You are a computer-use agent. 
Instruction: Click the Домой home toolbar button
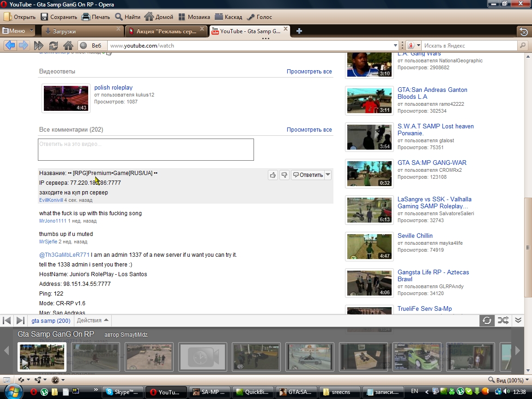pos(159,17)
